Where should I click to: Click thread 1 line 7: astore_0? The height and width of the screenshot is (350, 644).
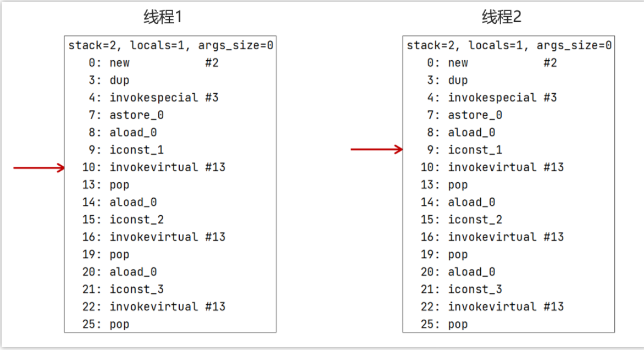coord(126,115)
